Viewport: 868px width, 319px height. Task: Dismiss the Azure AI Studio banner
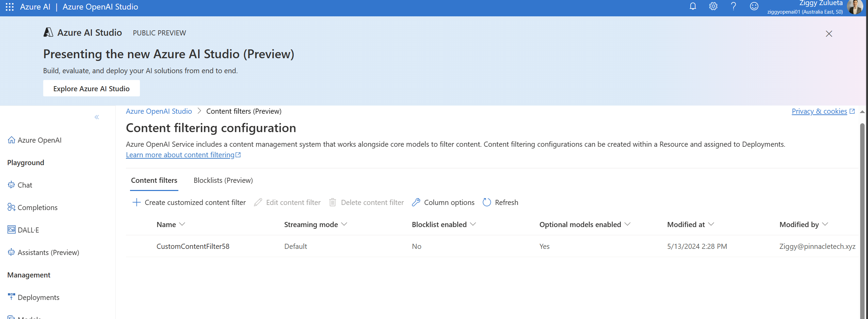pos(829,34)
